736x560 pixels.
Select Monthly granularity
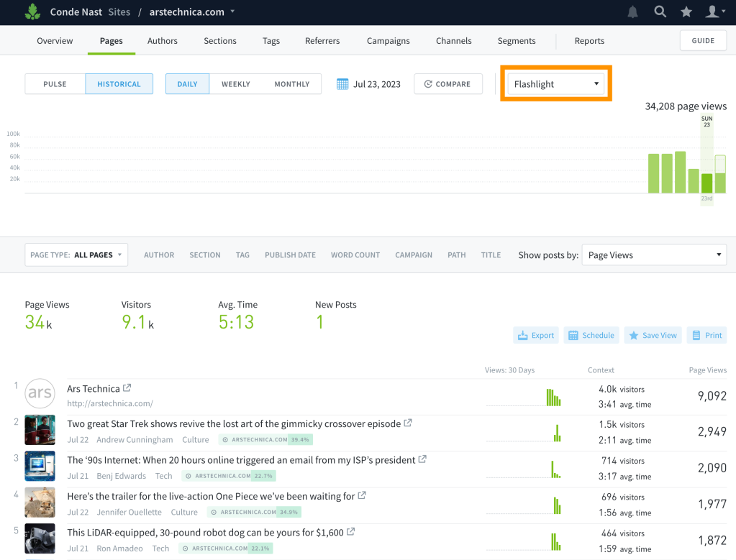tap(292, 84)
